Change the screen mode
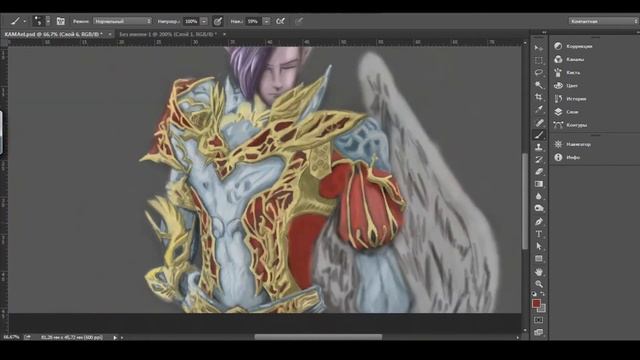 click(539, 332)
